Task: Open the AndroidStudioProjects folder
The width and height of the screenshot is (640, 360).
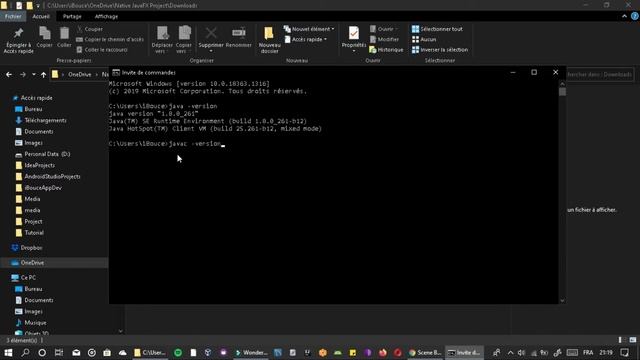Action: (52, 176)
